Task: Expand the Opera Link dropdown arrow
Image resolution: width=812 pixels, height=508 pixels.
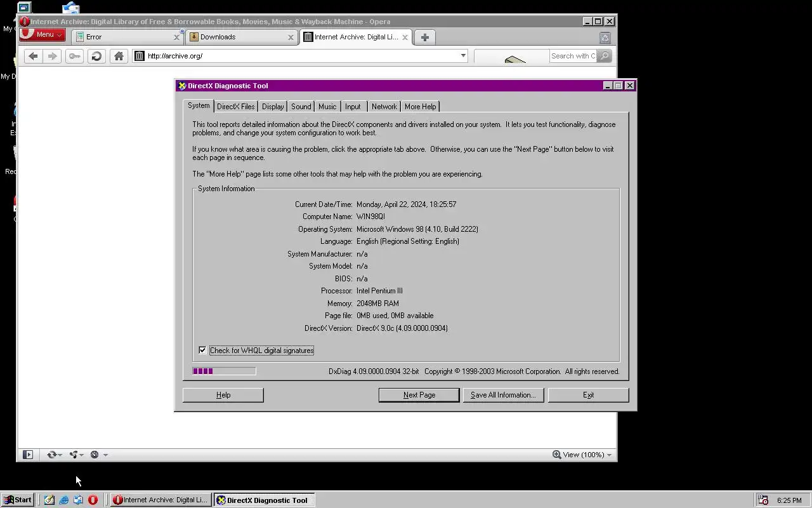Action: 60,455
